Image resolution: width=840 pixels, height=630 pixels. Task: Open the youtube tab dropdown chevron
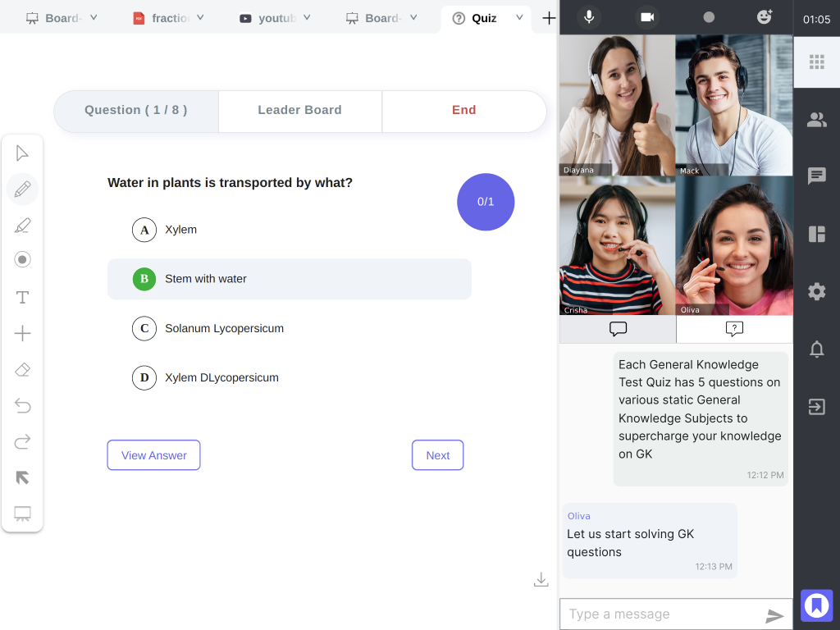pos(307,17)
